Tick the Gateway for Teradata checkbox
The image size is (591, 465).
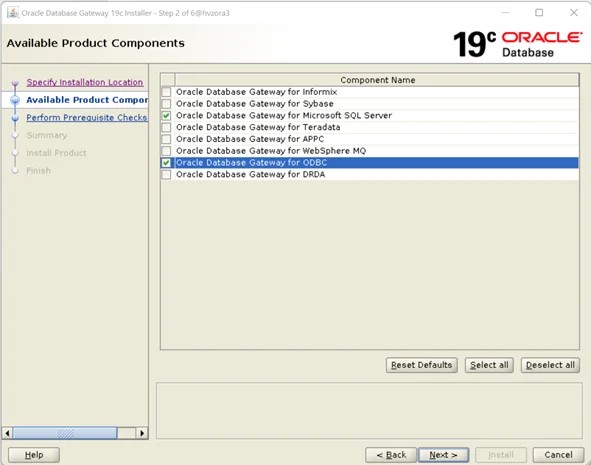166,127
